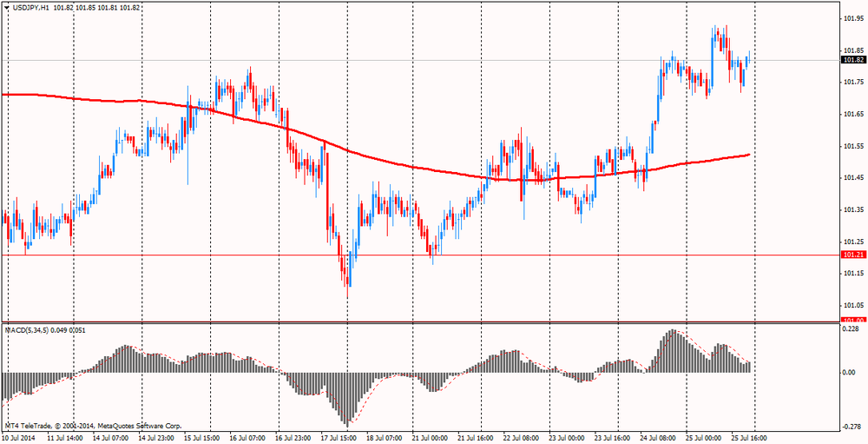Click the -0.278 MACD scale value
This screenshot has width=868, height=444.
[x=852, y=427]
